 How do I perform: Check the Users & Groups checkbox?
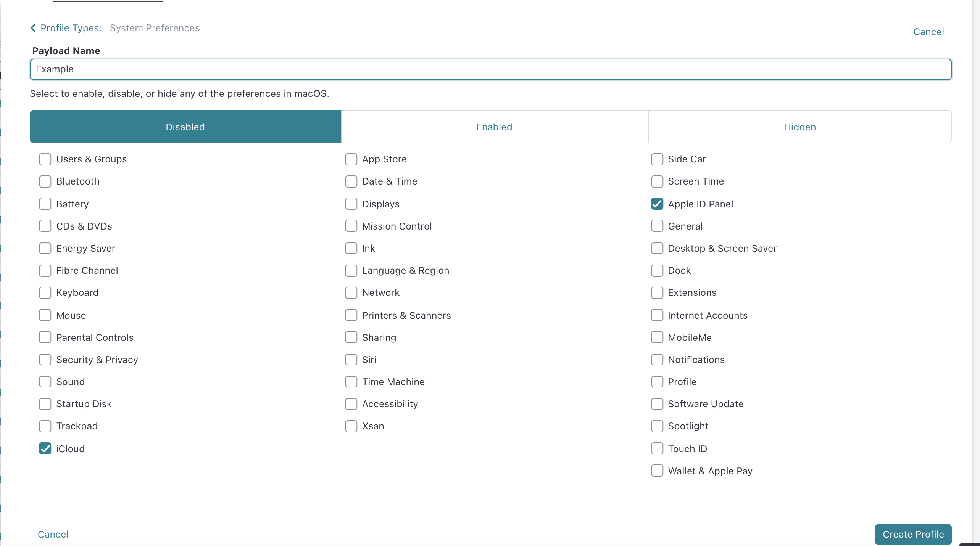[x=45, y=159]
